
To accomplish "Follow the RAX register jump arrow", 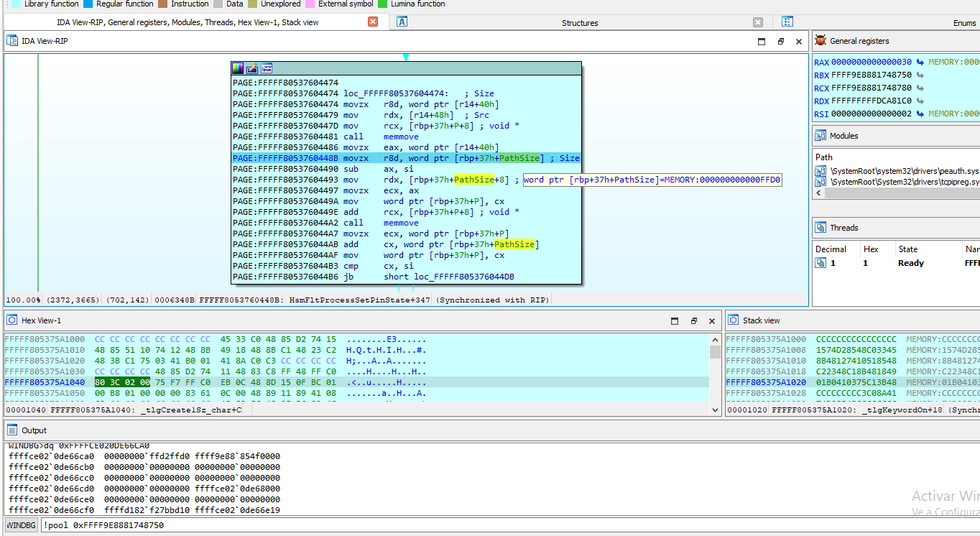I will coord(920,63).
